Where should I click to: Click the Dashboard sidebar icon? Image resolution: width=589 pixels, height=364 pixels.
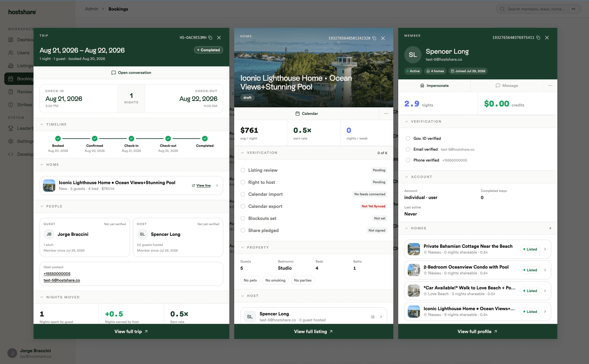pyautogui.click(x=11, y=40)
